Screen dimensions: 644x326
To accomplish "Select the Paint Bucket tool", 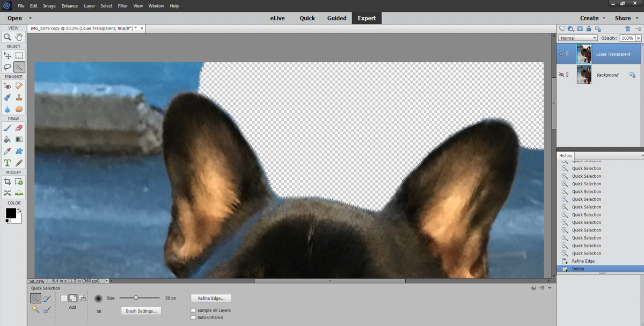I will pos(8,140).
